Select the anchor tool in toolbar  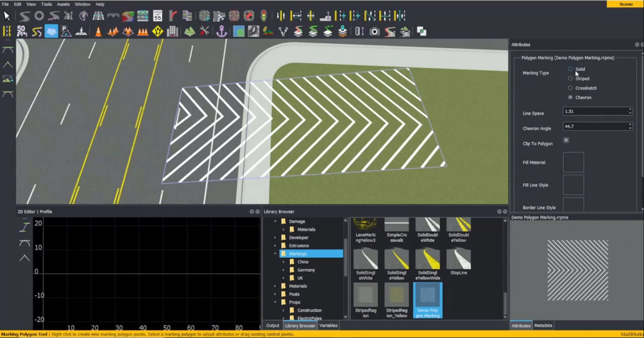click(221, 32)
